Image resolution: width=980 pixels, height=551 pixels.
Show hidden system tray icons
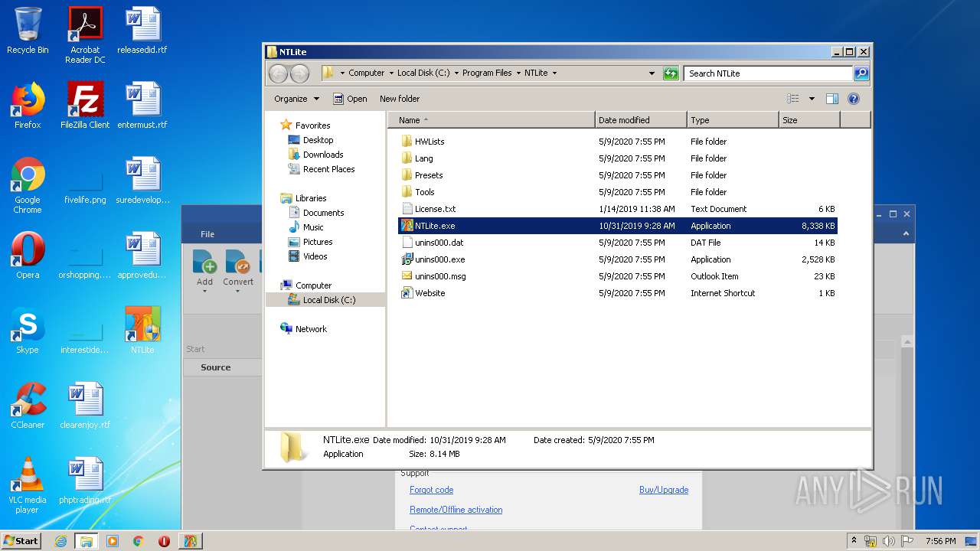coord(854,541)
